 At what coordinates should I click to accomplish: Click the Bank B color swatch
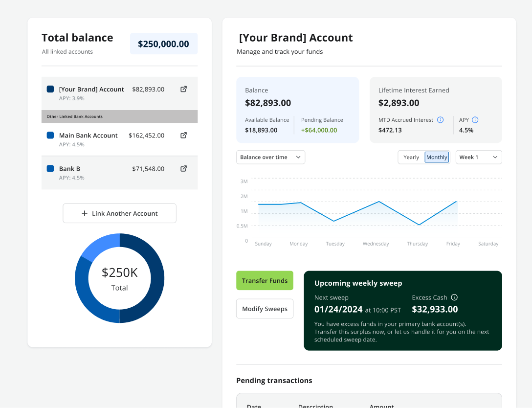point(50,168)
